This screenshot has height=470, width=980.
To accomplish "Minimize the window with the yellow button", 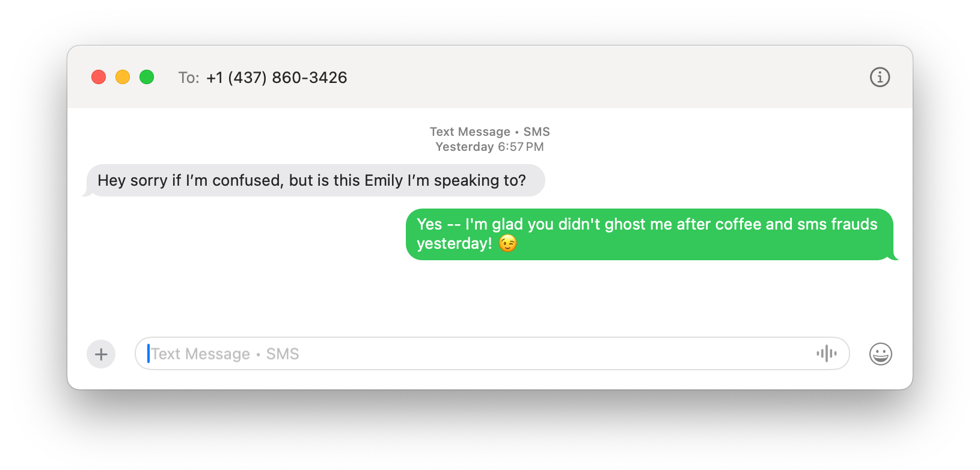I will pos(123,77).
